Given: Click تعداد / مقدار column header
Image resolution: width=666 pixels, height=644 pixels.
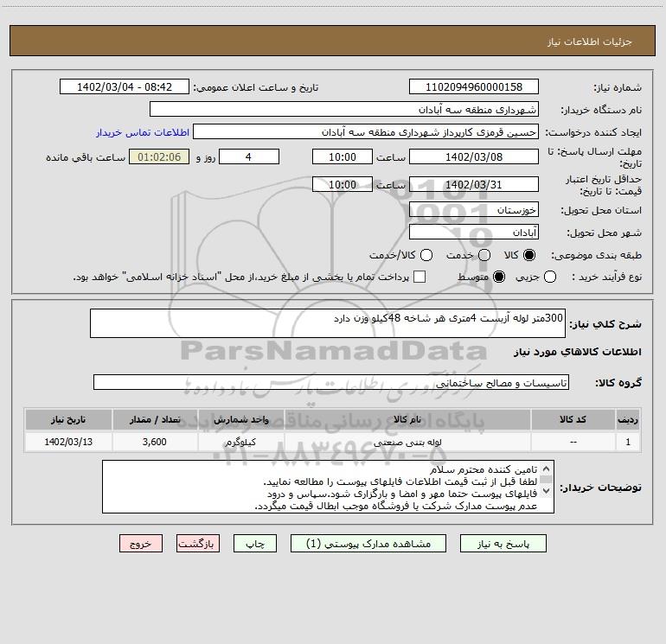Looking at the screenshot, I should (155, 419).
